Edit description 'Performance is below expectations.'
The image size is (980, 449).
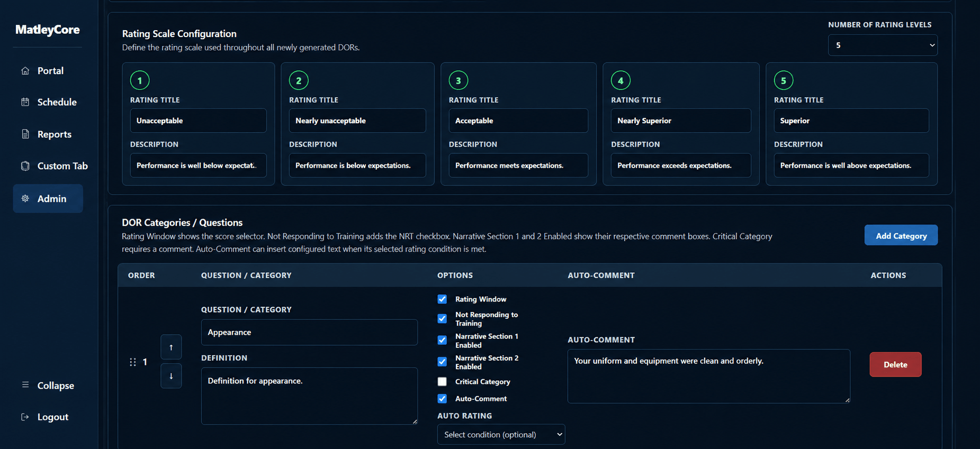[x=357, y=166]
